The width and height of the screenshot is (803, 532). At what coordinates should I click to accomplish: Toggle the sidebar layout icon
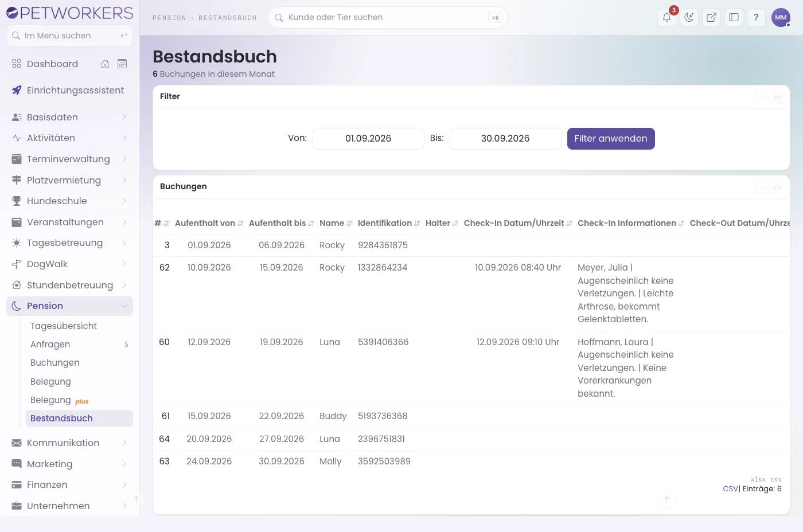pyautogui.click(x=734, y=17)
